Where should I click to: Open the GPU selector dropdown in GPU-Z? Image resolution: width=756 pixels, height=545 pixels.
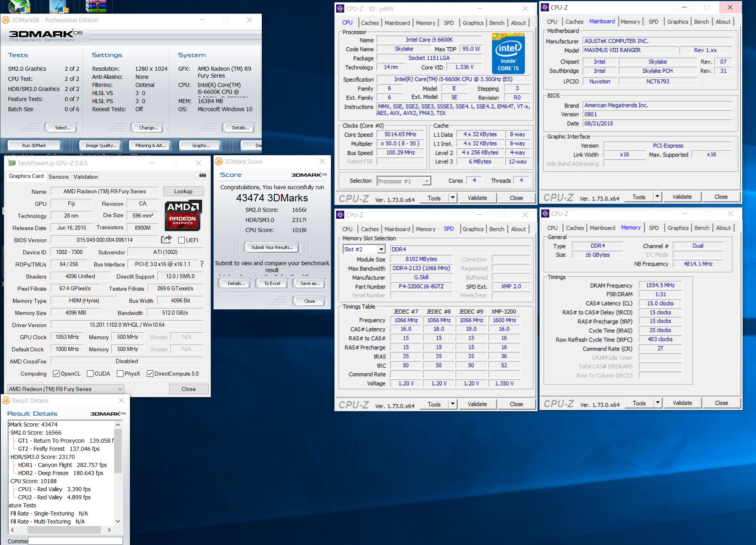click(x=66, y=389)
